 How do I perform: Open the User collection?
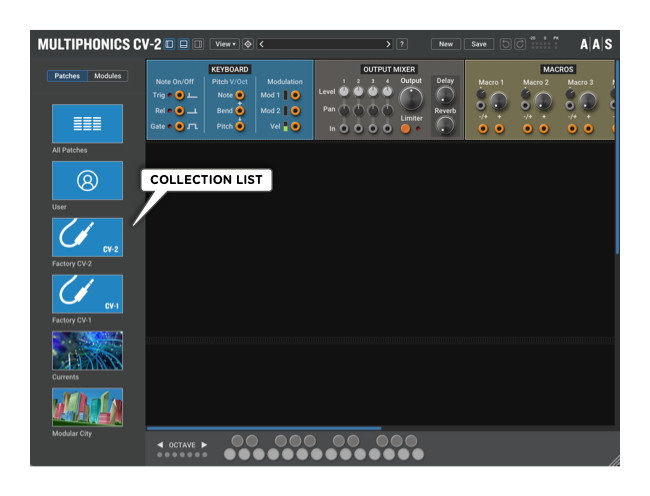click(87, 181)
